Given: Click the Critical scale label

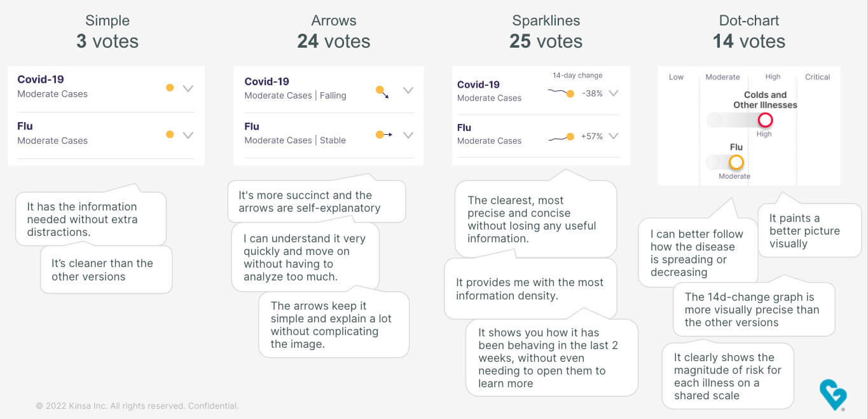Looking at the screenshot, I should (817, 77).
